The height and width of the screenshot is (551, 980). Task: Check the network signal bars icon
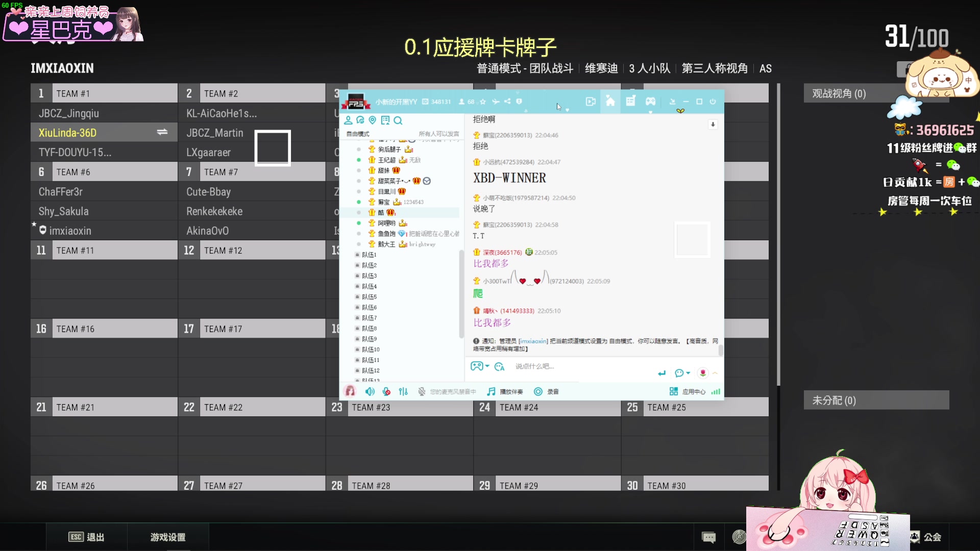tap(716, 391)
